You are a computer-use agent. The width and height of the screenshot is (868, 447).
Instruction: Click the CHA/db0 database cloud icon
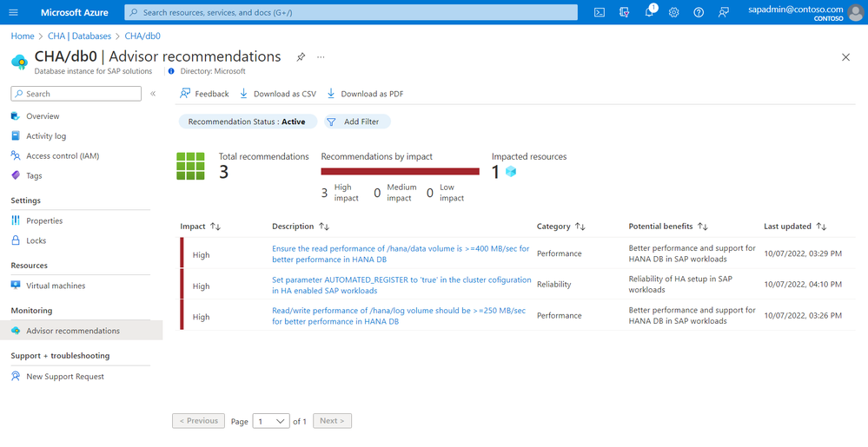click(19, 62)
